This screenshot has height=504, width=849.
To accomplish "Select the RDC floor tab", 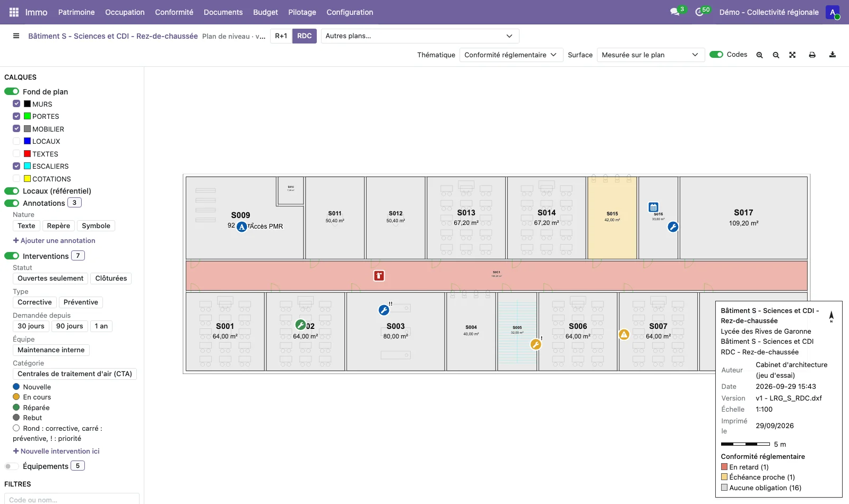I will coord(305,36).
